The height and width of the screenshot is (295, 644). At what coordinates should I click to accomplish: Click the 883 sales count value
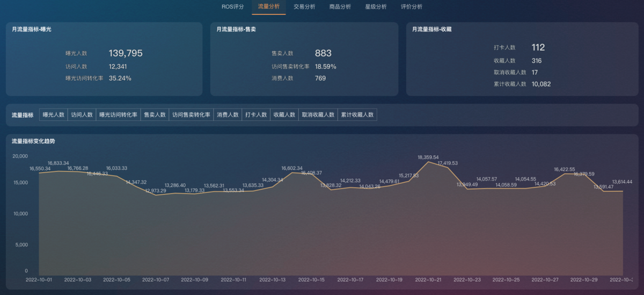click(323, 53)
